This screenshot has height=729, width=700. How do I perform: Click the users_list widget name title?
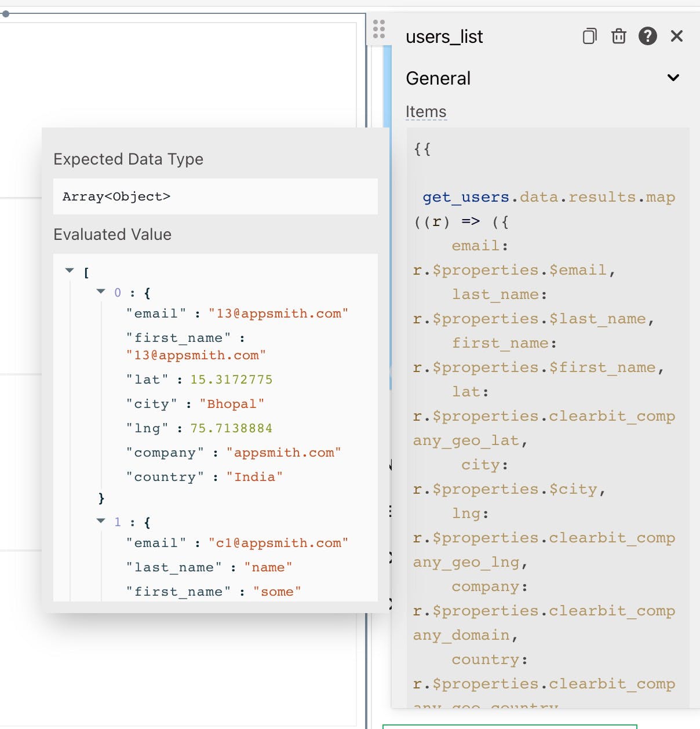pyautogui.click(x=444, y=37)
